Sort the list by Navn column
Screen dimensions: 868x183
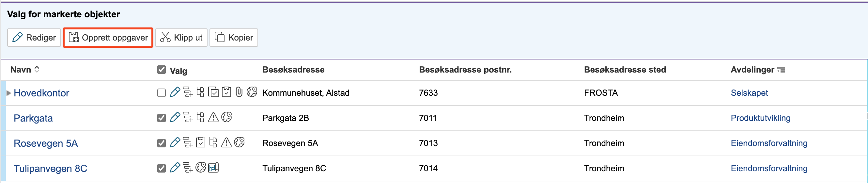pos(37,69)
